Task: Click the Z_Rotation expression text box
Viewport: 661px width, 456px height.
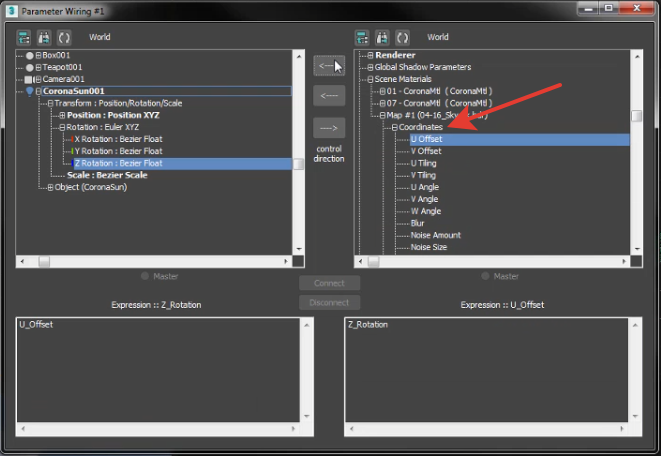Action: 486,370
